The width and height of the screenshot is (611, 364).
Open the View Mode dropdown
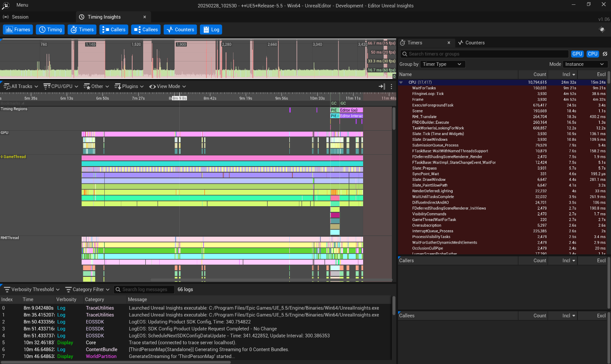tap(168, 86)
